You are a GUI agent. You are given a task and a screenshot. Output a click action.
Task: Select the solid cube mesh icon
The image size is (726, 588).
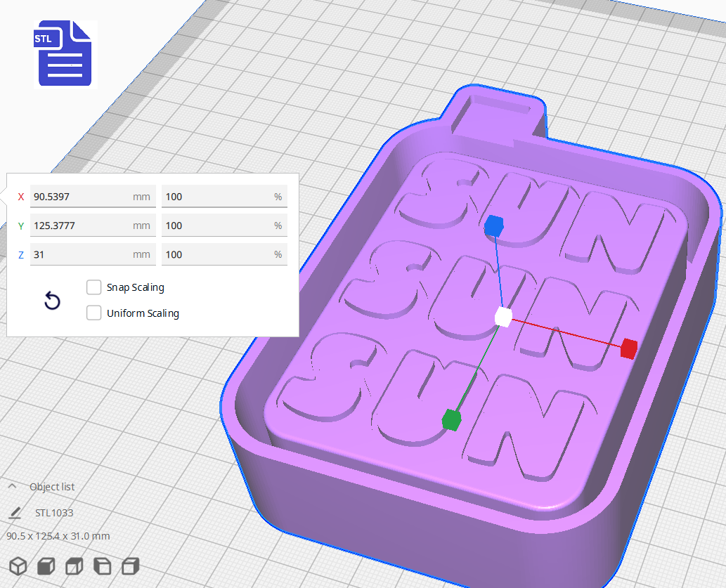click(x=45, y=566)
